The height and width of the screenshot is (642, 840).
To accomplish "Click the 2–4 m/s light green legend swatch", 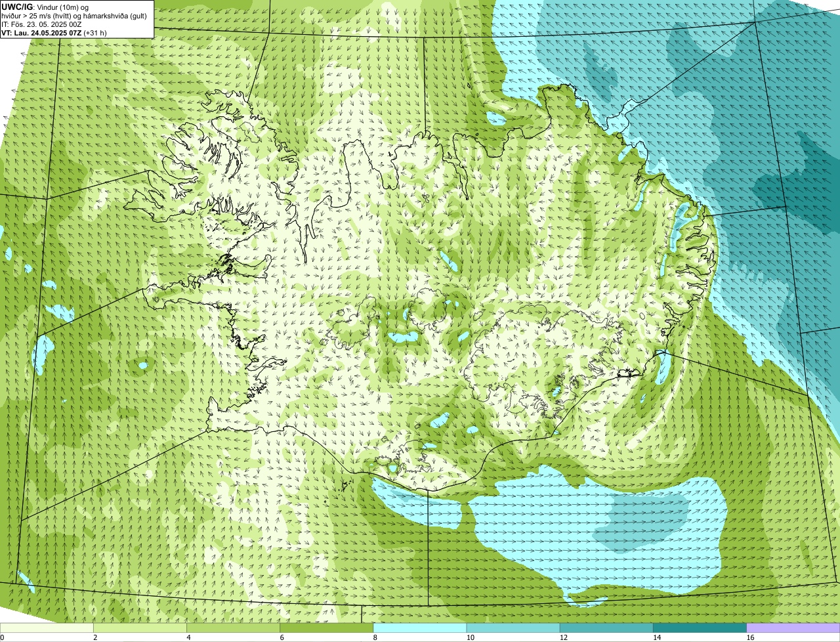I will coord(140,628).
